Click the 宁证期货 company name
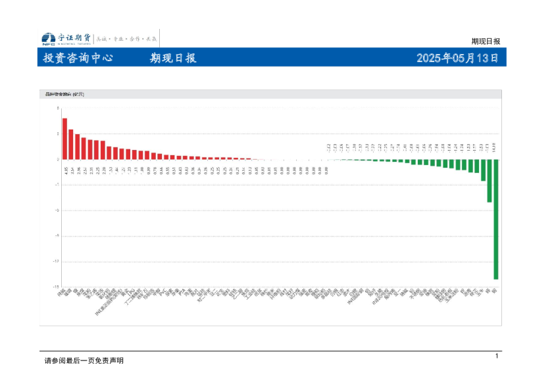 coord(74,38)
